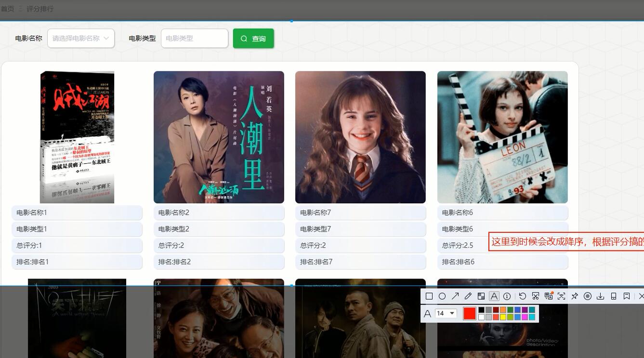Open the smiling girl poster of 电影名称7
Screen dimensions: 644x358
[360, 137]
